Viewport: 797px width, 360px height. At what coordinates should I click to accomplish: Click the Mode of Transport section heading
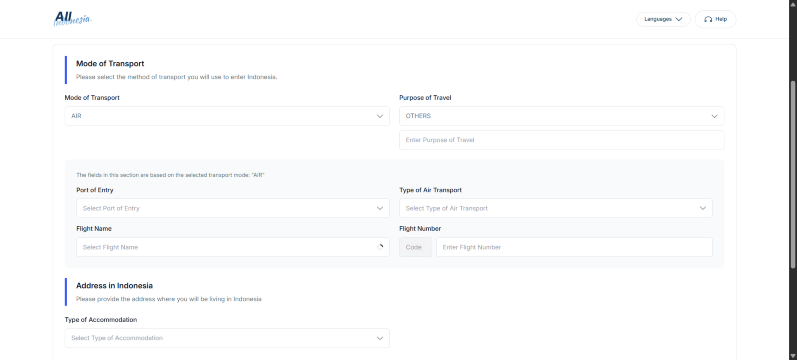[x=110, y=64]
